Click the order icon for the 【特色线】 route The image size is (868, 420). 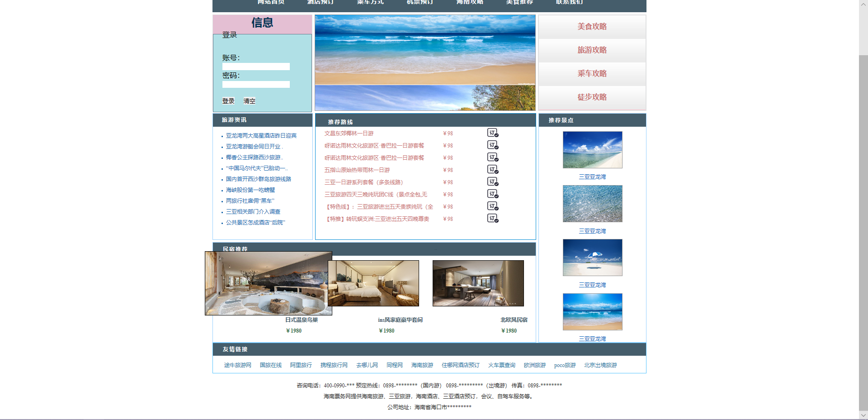492,206
